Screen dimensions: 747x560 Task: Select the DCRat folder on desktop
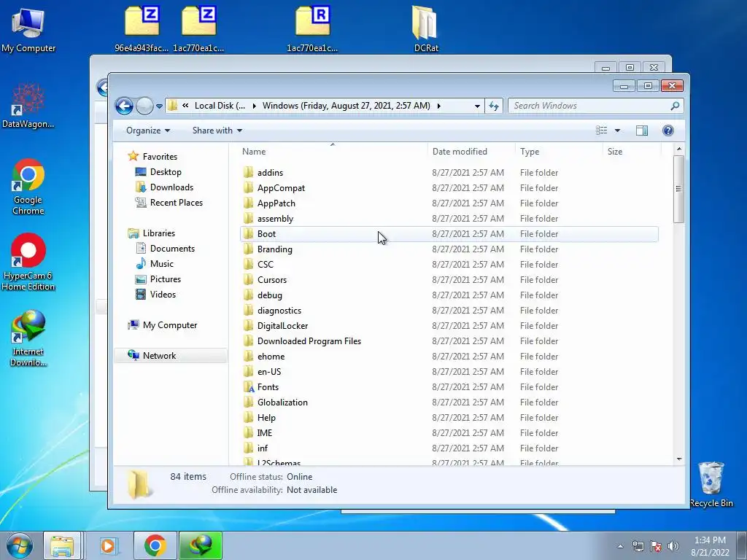425,28
